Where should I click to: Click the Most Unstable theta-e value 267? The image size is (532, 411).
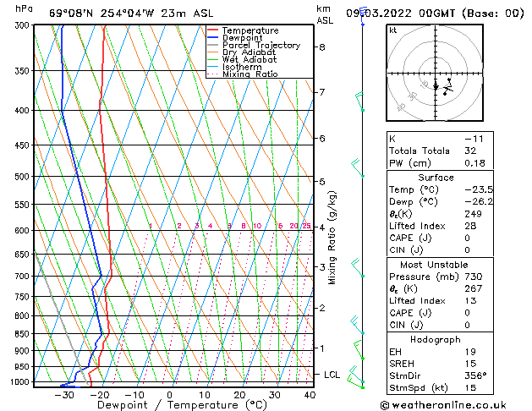click(474, 288)
